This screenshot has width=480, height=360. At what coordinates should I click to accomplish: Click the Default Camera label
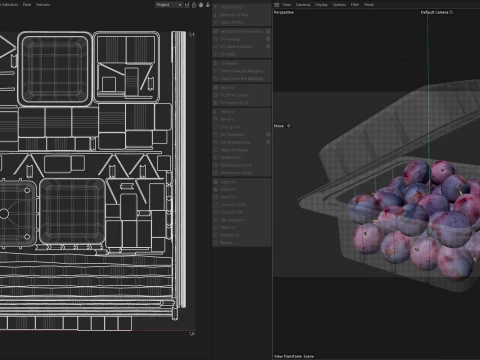coord(434,12)
